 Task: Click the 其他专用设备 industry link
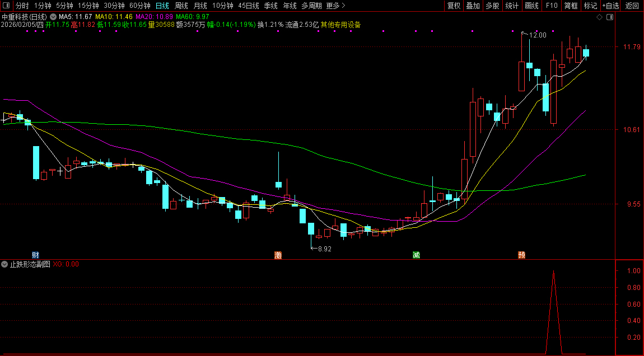[340, 25]
